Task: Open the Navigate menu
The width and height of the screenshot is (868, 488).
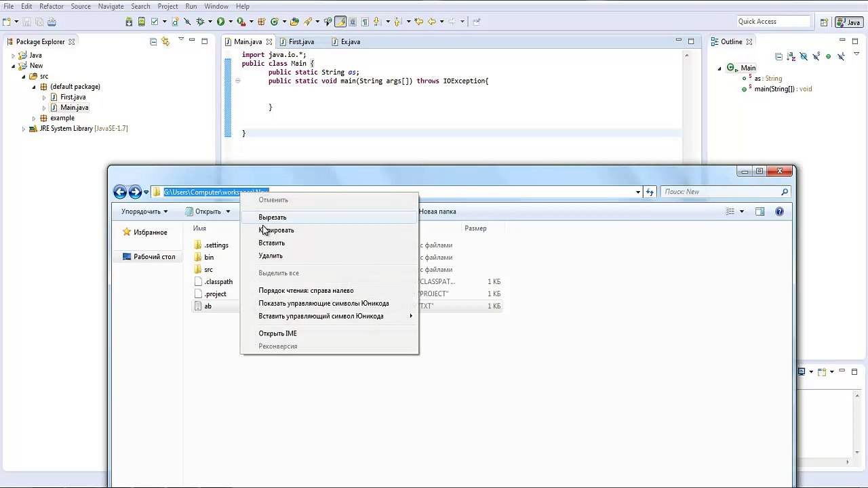Action: [x=111, y=6]
